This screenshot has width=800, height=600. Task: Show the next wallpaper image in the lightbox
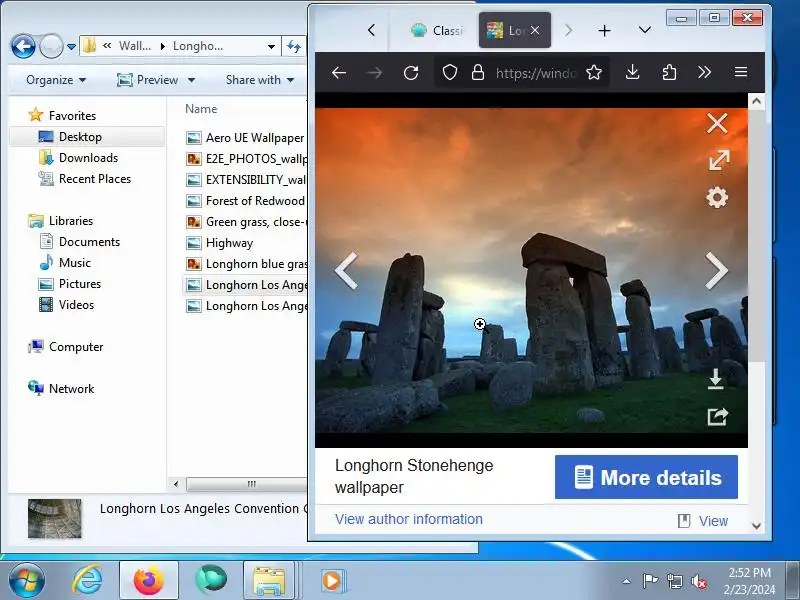716,270
